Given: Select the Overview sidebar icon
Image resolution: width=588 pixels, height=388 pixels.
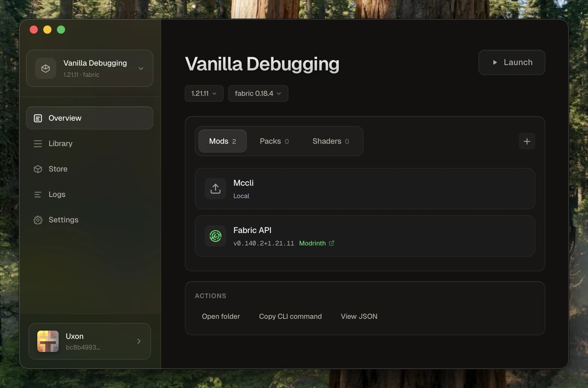Looking at the screenshot, I should click(x=38, y=118).
